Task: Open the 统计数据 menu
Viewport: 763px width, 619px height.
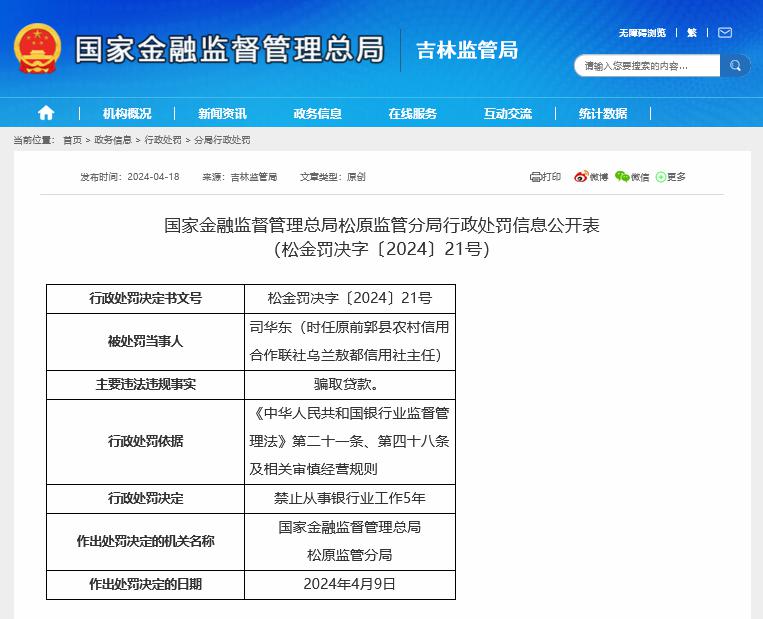Action: tap(603, 113)
